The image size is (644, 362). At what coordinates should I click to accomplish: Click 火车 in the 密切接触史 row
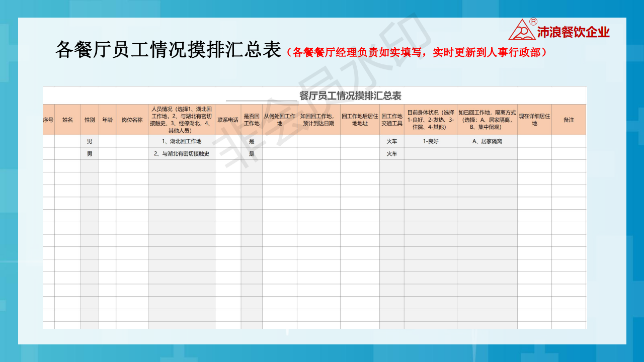392,154
